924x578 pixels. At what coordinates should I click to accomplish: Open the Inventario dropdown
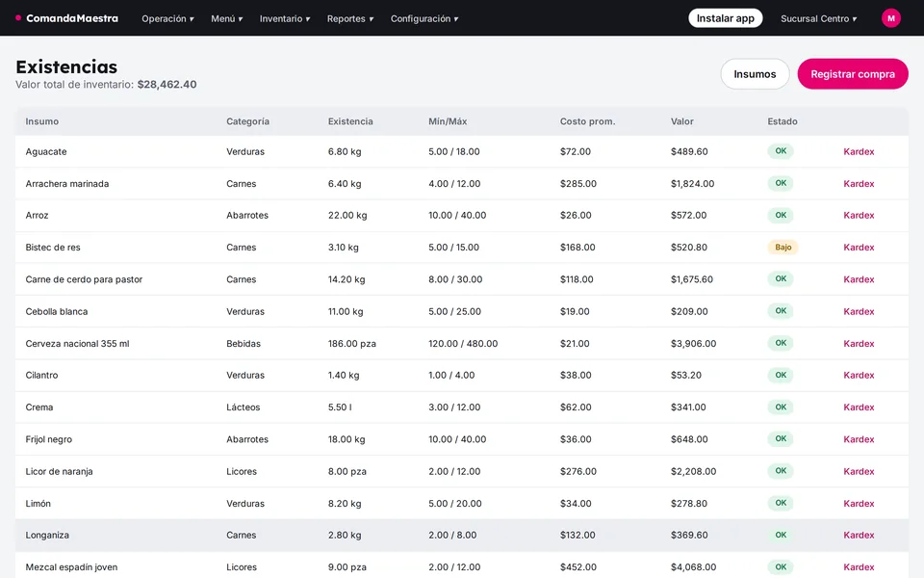pyautogui.click(x=285, y=19)
